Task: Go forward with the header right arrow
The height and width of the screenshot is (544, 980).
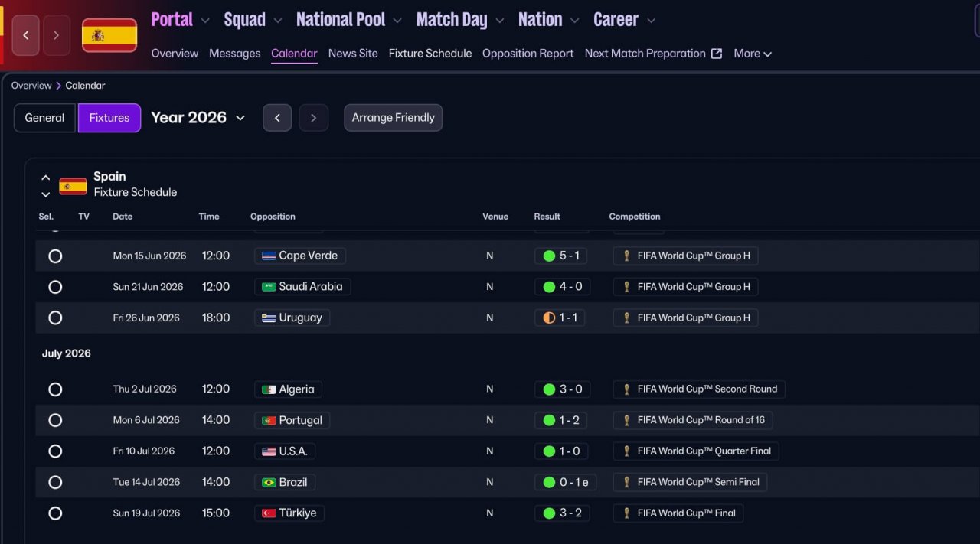Action: pos(57,35)
